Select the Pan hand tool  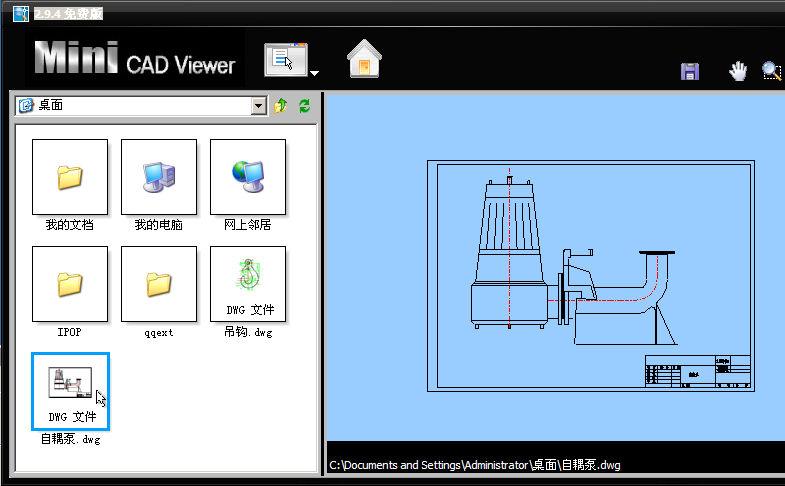tap(738, 71)
